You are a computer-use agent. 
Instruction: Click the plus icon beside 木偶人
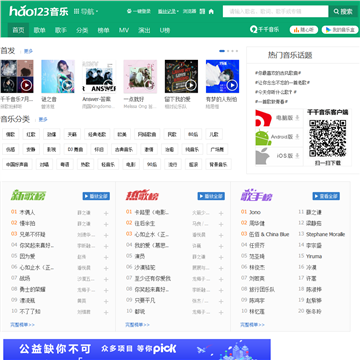click(x=106, y=213)
